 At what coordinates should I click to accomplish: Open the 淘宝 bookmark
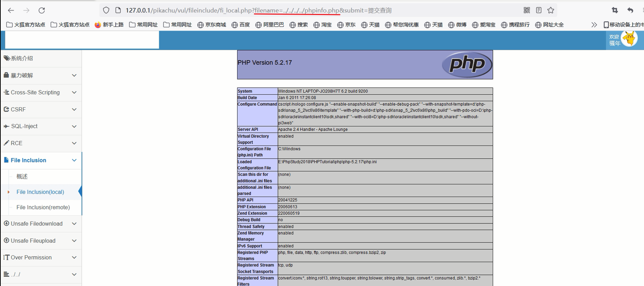pos(323,25)
